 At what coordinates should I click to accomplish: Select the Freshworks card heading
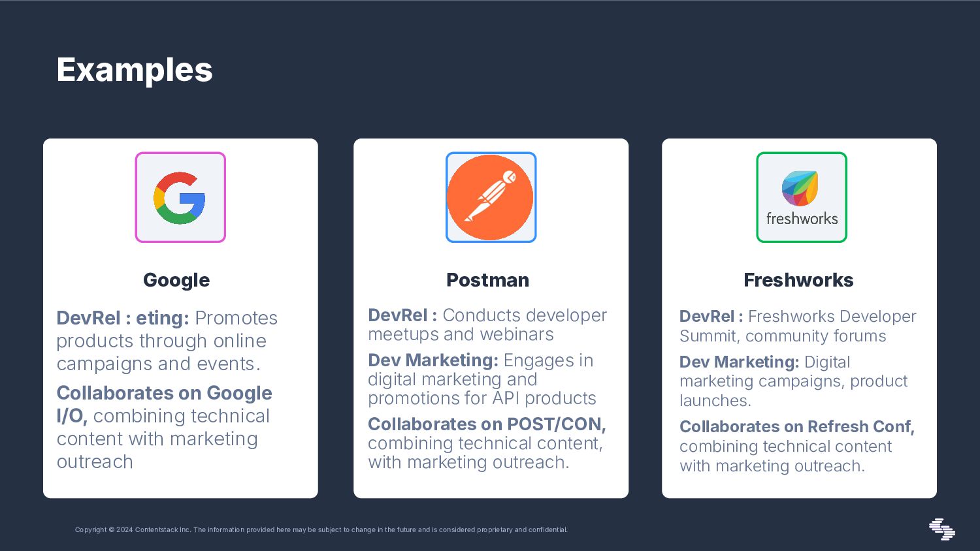[x=798, y=280]
